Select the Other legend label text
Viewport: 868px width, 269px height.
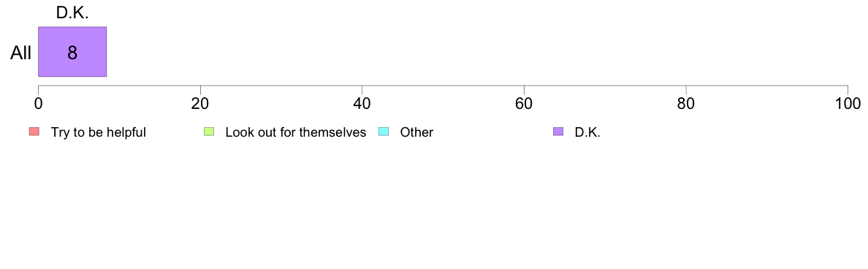point(417,132)
